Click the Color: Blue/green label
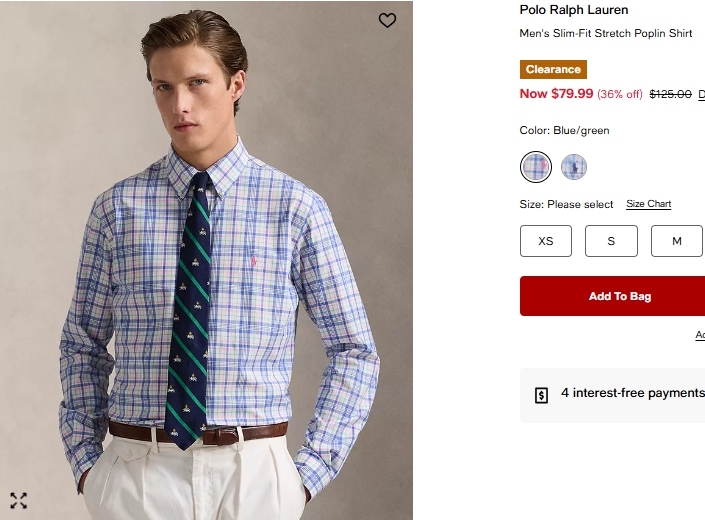 564,130
